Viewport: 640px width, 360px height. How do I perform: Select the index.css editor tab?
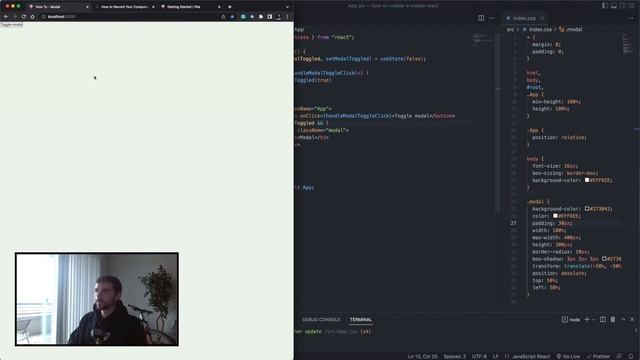524,18
